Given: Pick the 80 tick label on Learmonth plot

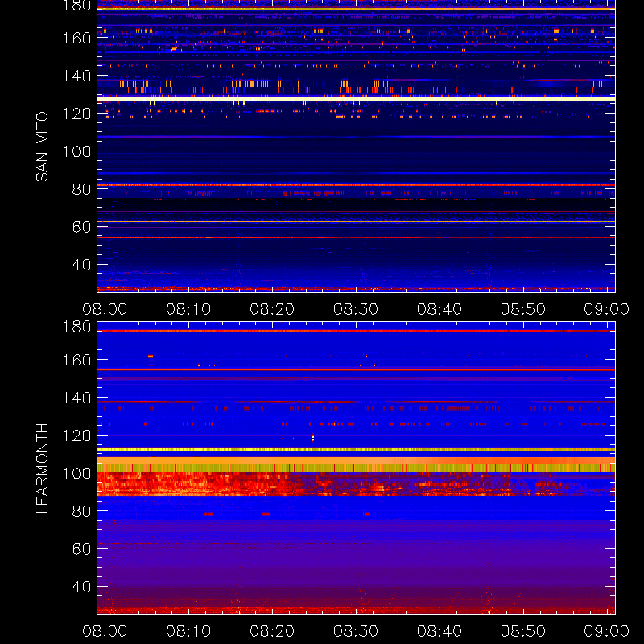Looking at the screenshot, I should (81, 511).
